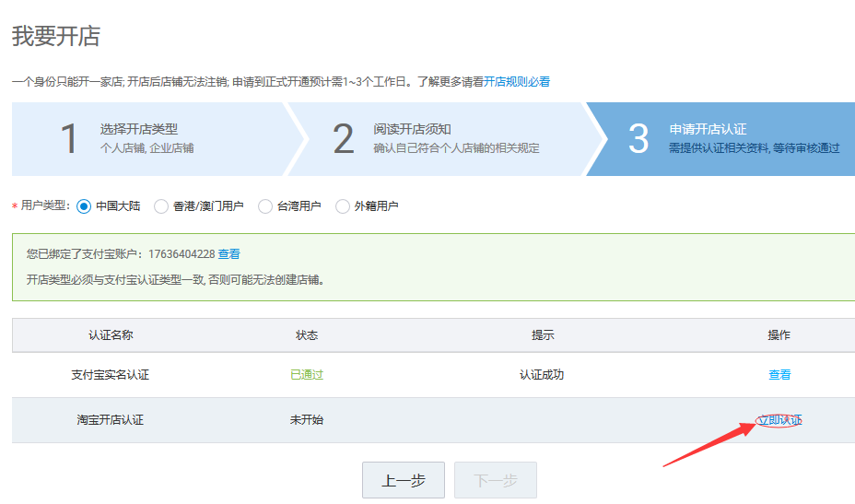Click the 状态 column header

[307, 334]
